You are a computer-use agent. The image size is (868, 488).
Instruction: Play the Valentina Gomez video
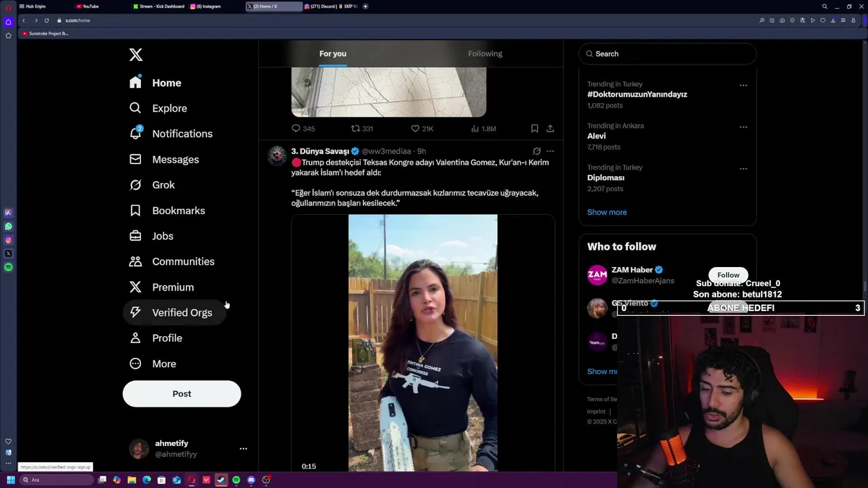(x=422, y=343)
